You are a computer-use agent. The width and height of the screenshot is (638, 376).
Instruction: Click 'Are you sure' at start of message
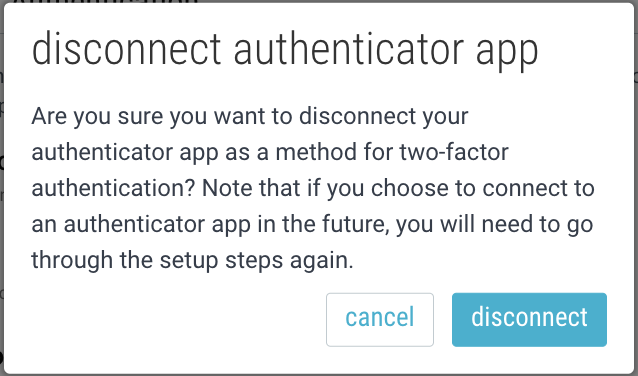98,116
